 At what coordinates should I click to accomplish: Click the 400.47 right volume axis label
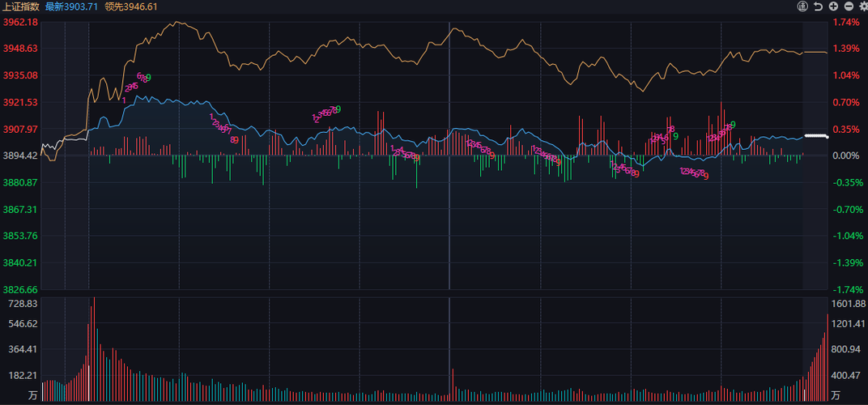(x=848, y=376)
